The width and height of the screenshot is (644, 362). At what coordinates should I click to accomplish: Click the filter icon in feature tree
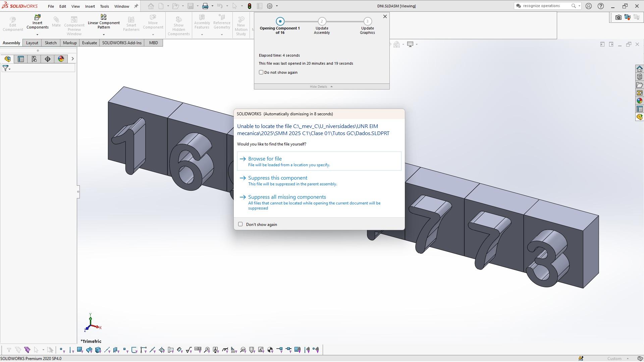6,68
